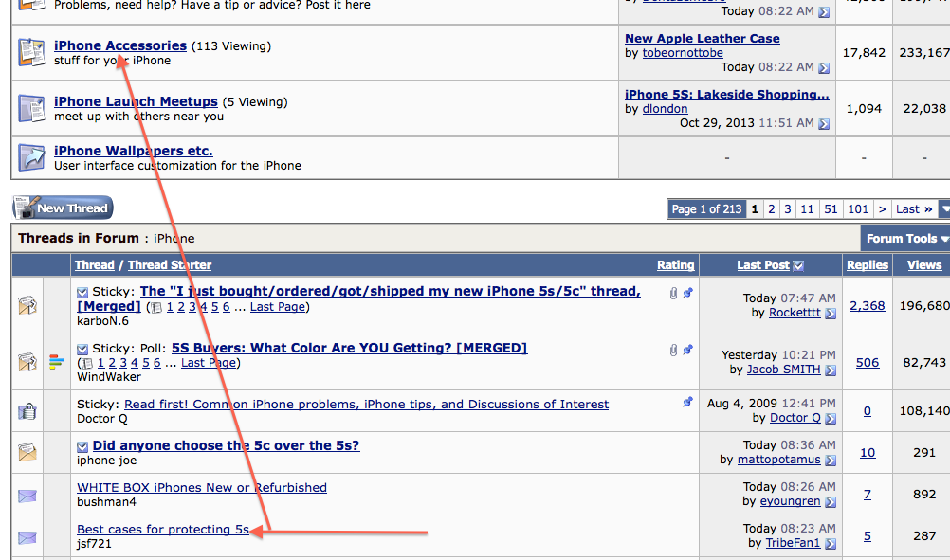Click paperclip icon on 5S Buyers poll thread

(673, 350)
